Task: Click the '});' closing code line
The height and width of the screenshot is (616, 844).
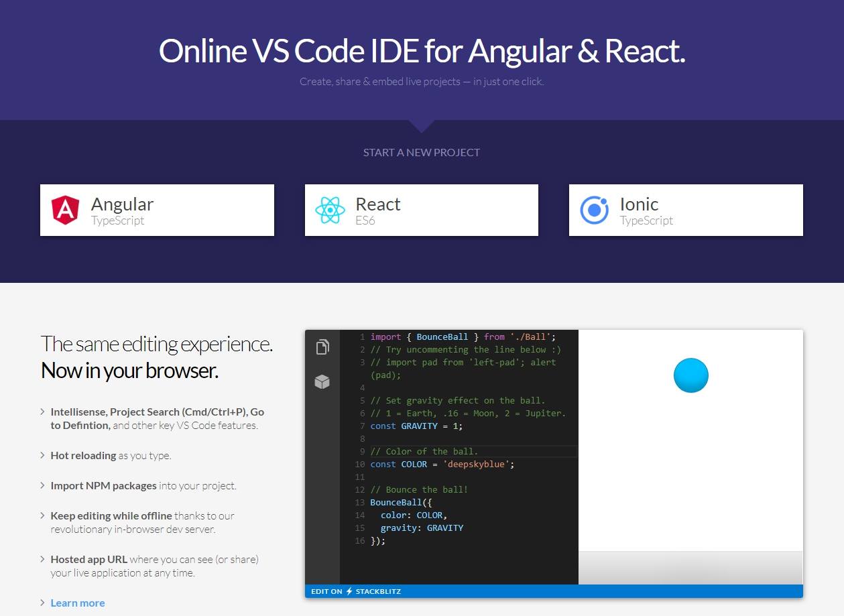Action: tap(378, 540)
